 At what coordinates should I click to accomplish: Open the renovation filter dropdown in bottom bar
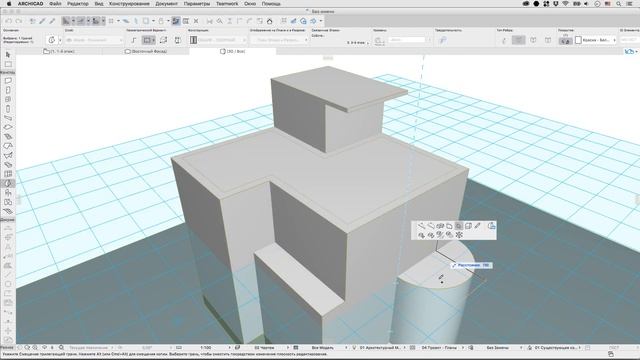[x=557, y=348]
